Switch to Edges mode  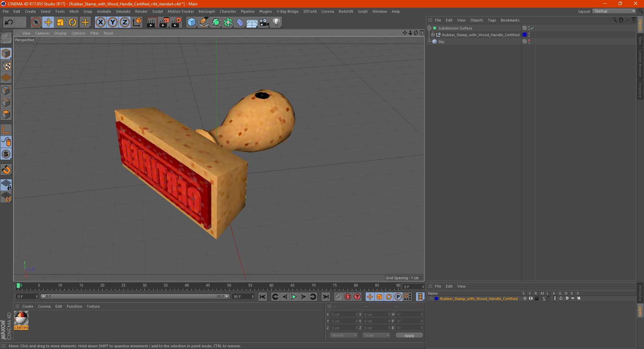[x=6, y=102]
